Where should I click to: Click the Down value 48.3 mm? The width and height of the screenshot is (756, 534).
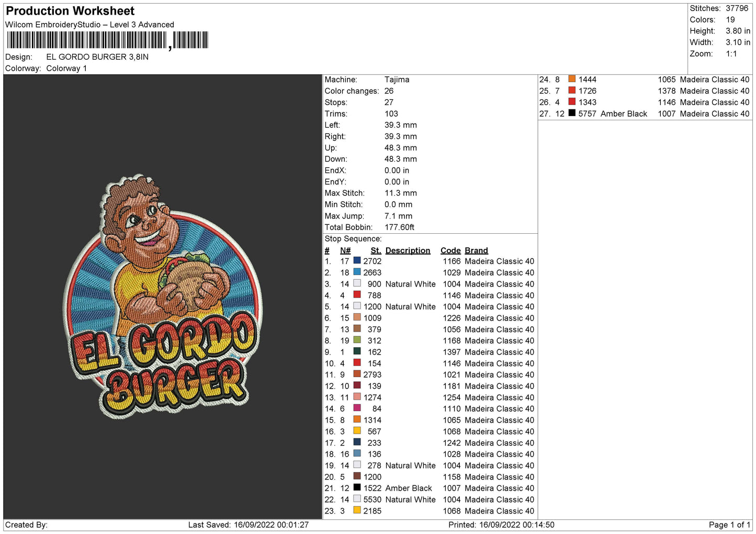401,159
